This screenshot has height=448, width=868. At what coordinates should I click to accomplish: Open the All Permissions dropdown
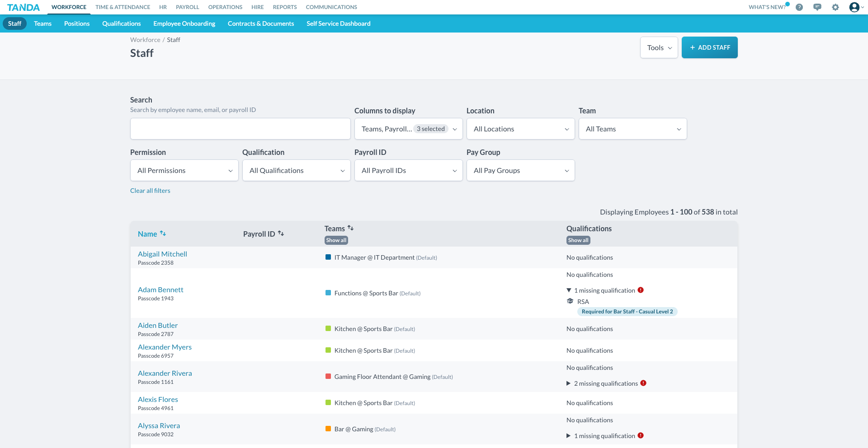[184, 170]
